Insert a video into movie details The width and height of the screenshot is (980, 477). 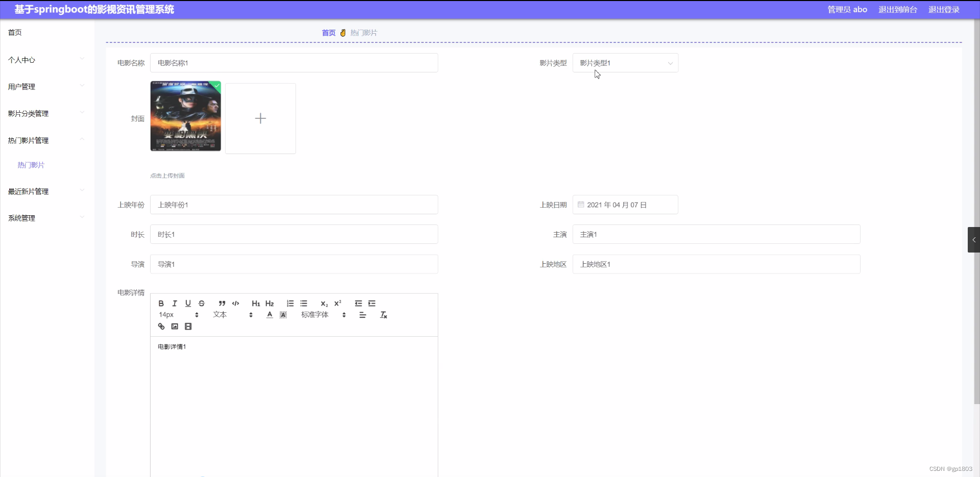(188, 327)
